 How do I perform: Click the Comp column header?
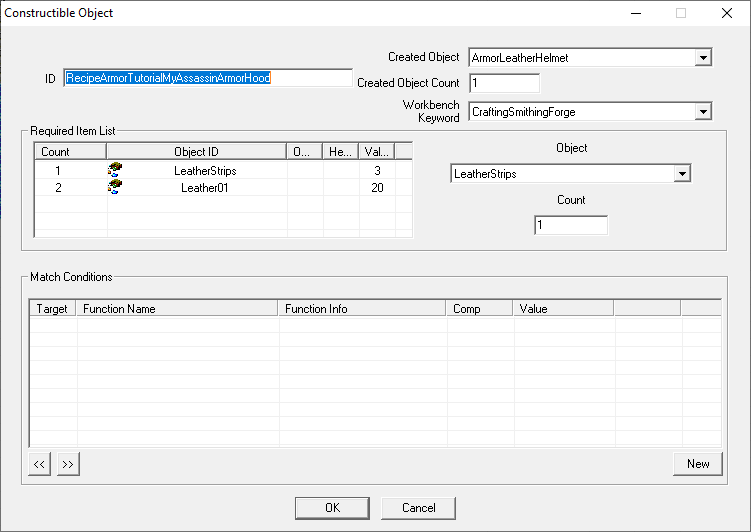pos(479,308)
